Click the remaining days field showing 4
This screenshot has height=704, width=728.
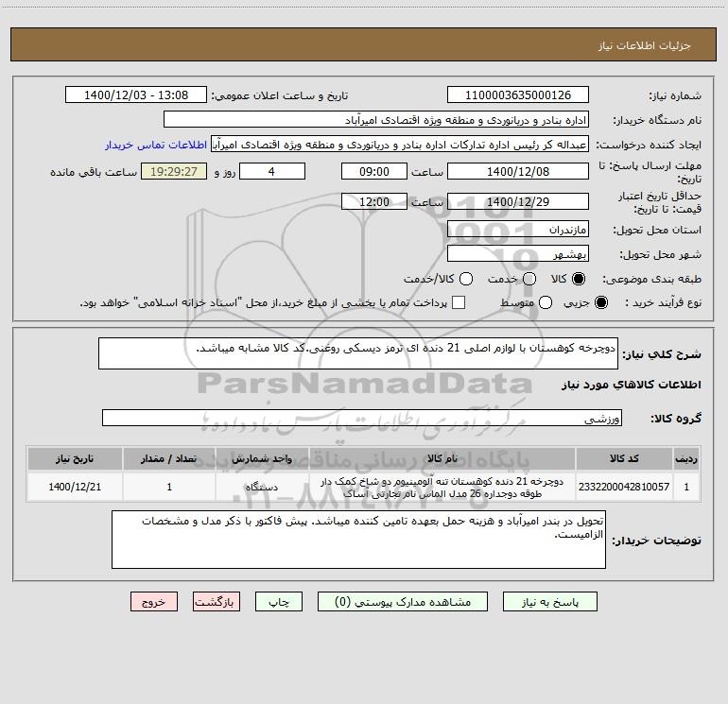point(272,171)
